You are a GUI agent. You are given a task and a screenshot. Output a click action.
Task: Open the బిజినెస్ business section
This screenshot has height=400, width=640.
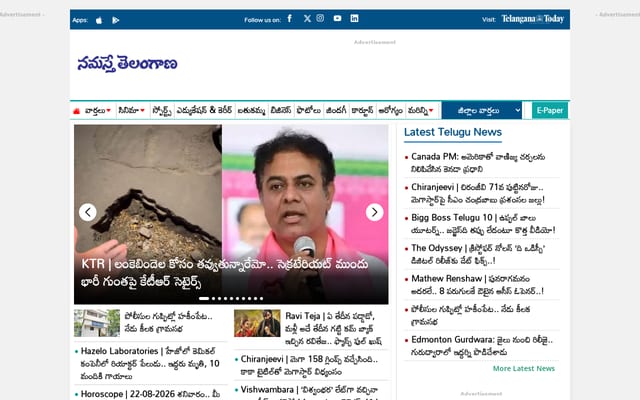coord(281,110)
